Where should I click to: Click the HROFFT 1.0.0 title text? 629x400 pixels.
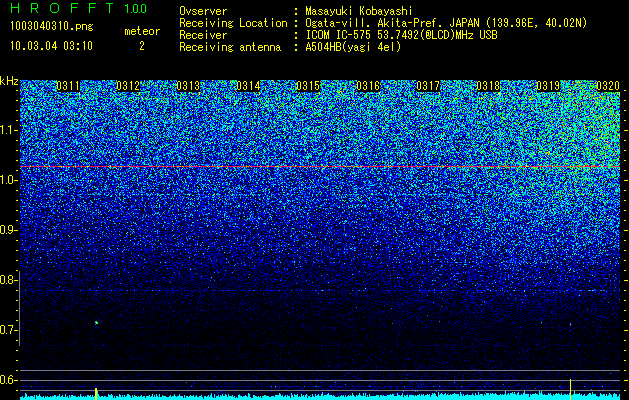(x=79, y=8)
